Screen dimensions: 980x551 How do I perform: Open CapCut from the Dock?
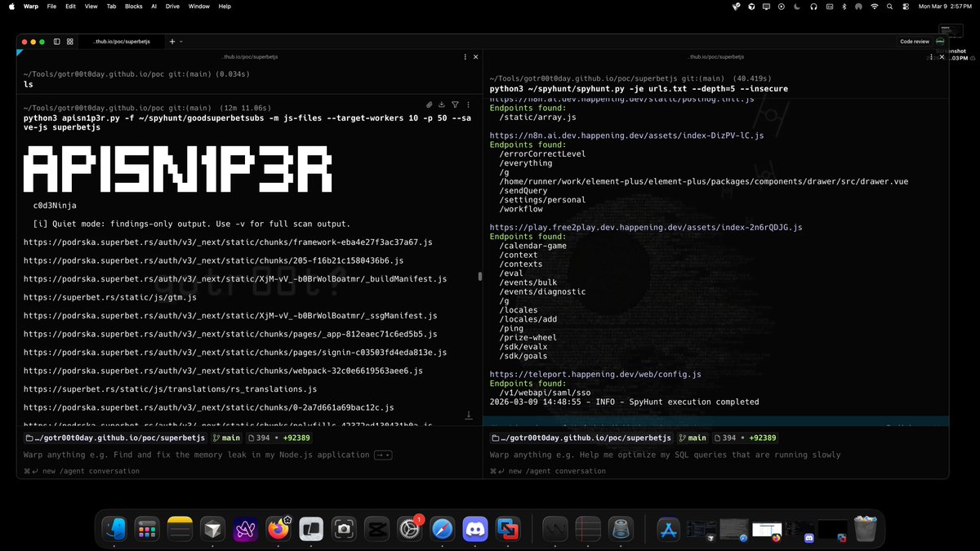click(377, 529)
